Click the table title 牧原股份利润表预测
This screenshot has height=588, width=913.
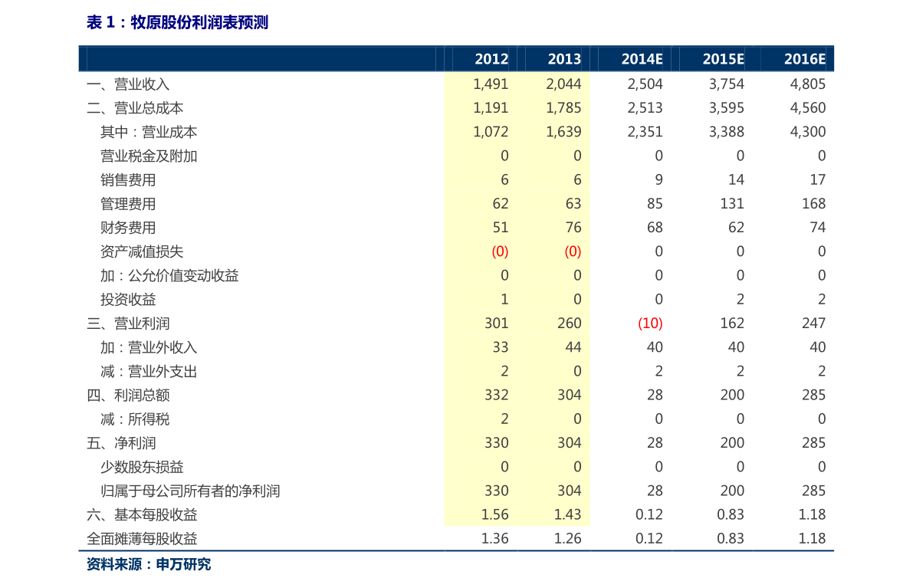tap(199, 23)
